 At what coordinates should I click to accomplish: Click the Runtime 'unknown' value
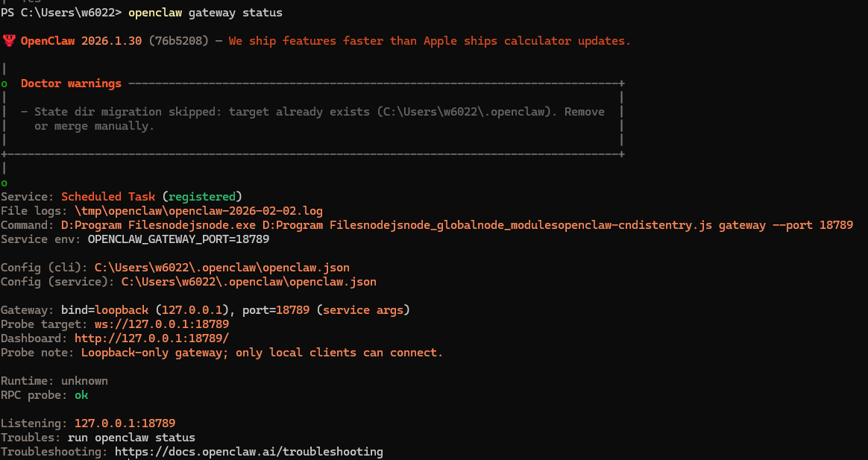84,381
